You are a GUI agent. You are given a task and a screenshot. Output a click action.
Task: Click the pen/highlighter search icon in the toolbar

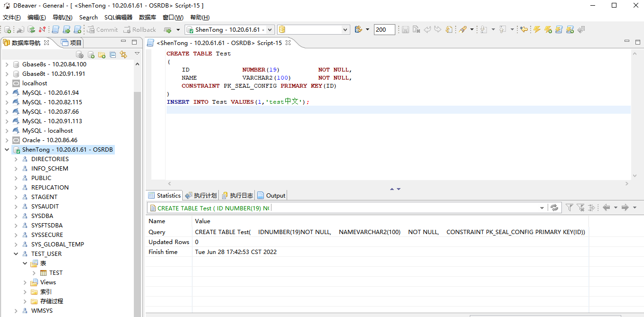pos(463,29)
